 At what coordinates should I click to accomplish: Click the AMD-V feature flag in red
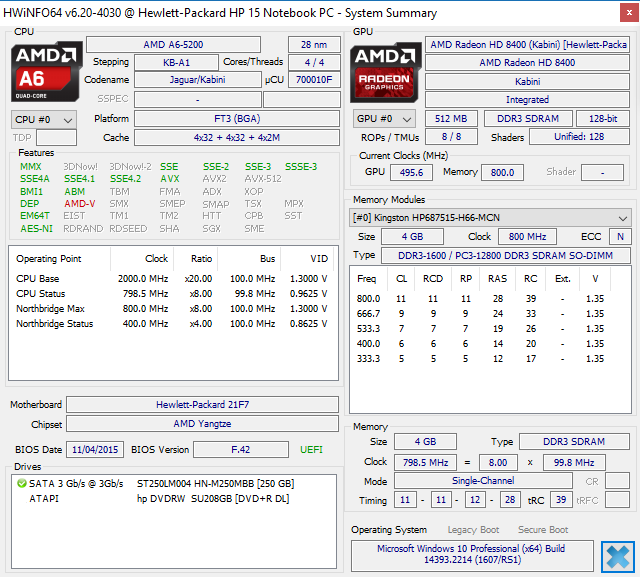80,204
